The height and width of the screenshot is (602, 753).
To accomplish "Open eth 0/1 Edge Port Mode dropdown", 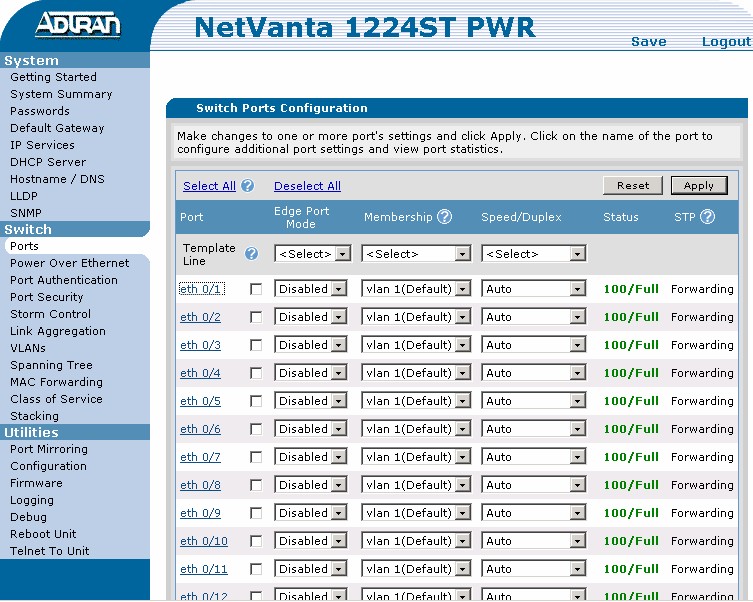I will coord(311,289).
